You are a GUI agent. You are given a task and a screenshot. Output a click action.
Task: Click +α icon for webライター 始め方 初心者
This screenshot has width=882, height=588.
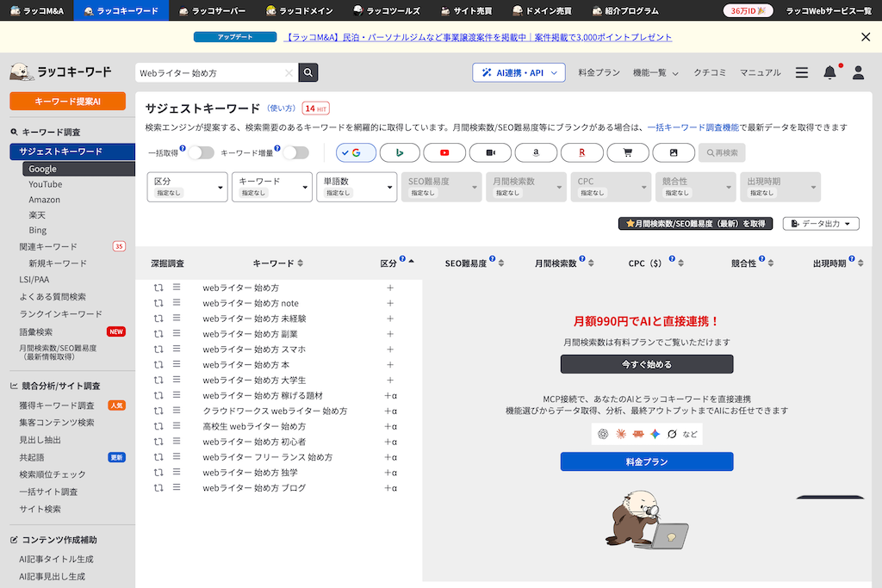pyautogui.click(x=390, y=442)
